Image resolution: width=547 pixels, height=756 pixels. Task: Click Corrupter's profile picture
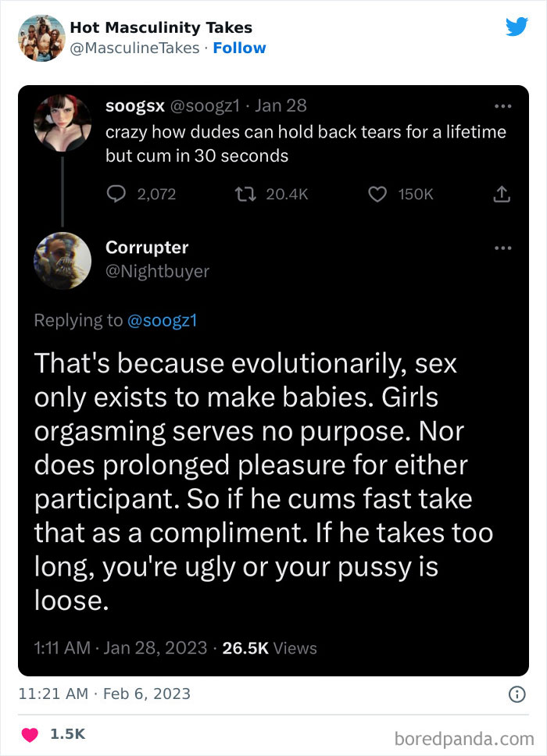click(x=62, y=260)
